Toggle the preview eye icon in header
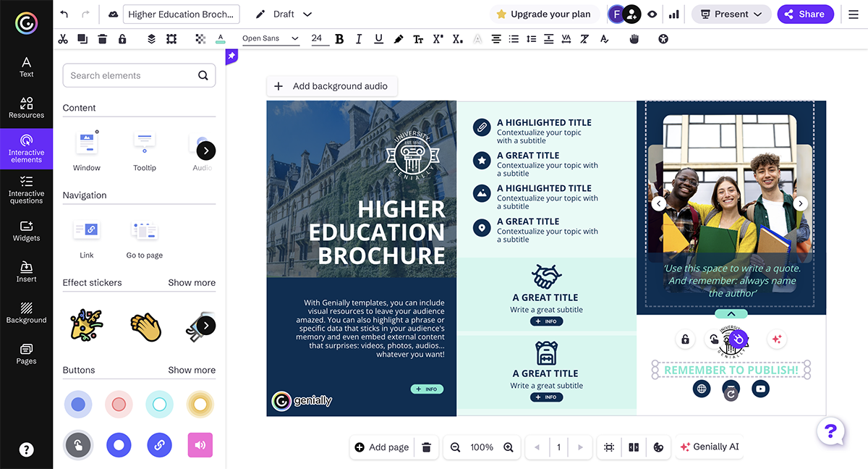 (652, 14)
